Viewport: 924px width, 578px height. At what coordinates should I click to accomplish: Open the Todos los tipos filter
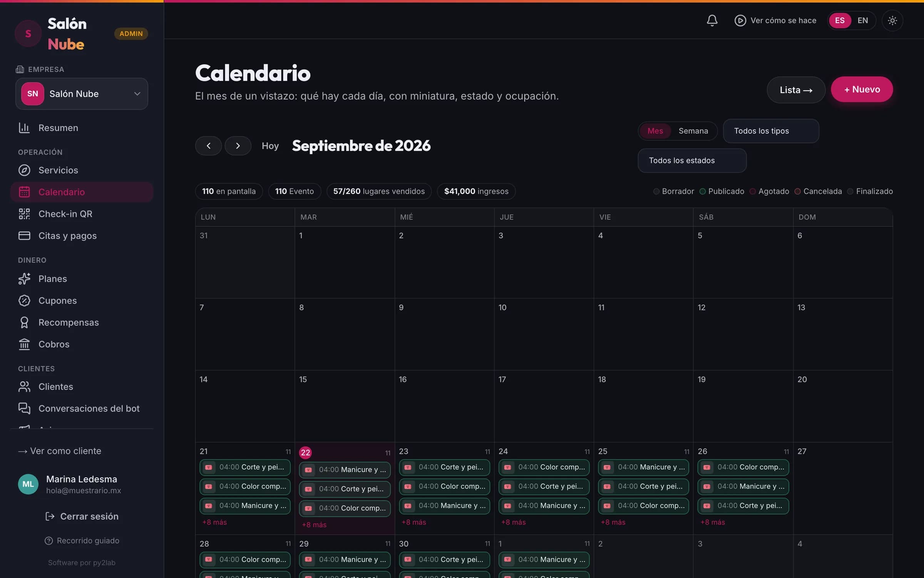771,131
